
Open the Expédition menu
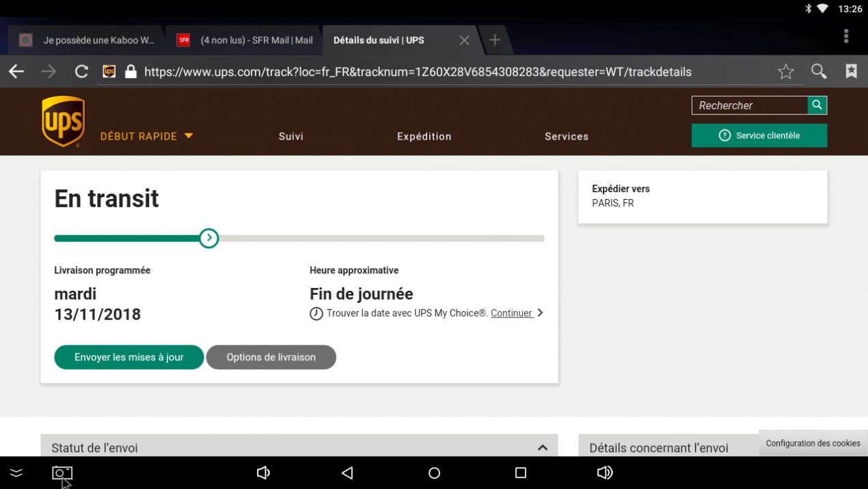[424, 136]
